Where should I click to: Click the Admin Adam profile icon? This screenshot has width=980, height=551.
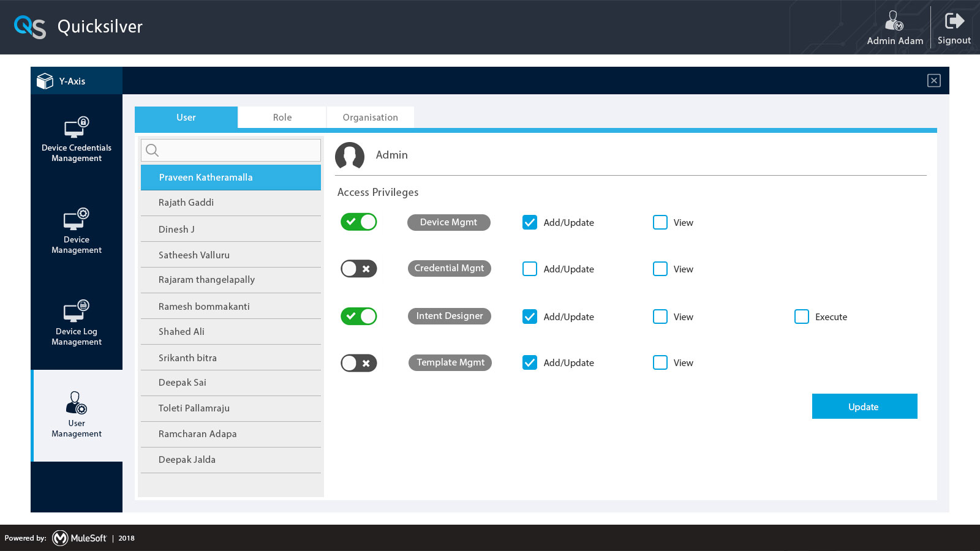[894, 21]
